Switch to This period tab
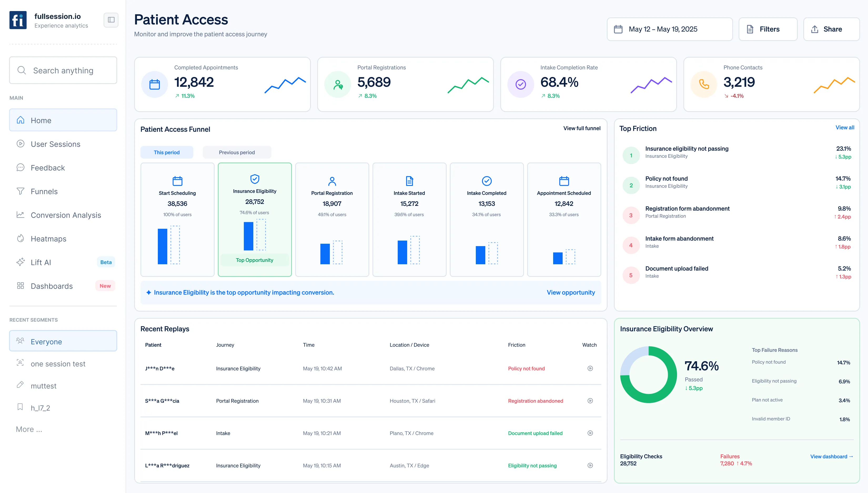 click(x=166, y=152)
